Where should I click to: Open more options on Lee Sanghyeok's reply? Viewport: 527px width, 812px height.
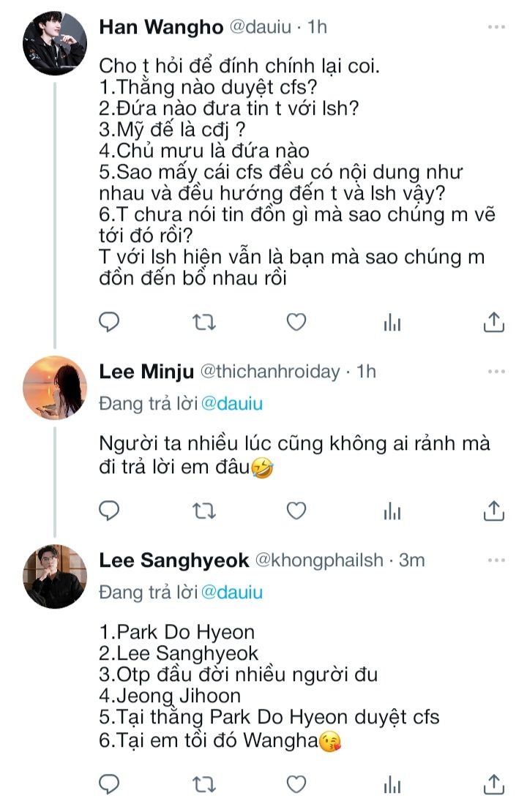tap(496, 560)
